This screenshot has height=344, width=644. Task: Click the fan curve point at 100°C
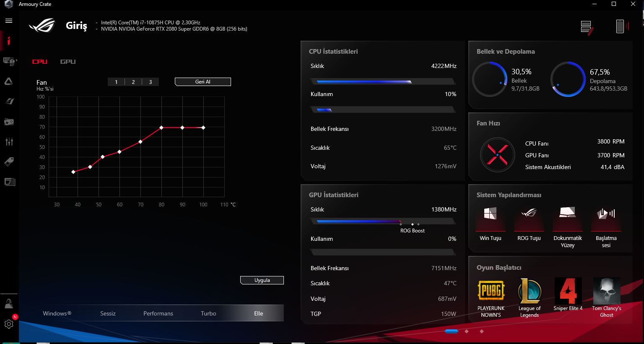[203, 128]
